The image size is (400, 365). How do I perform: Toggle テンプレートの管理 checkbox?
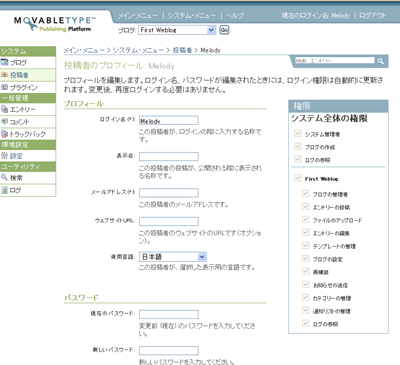(x=305, y=245)
